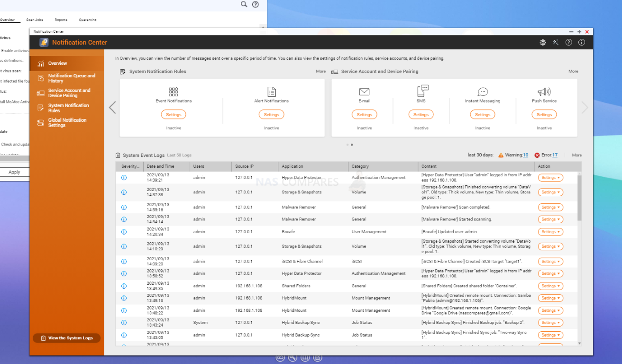This screenshot has width=622, height=364.
Task: Open Settings dropdown for 14:39:21 log row
Action: click(550, 178)
